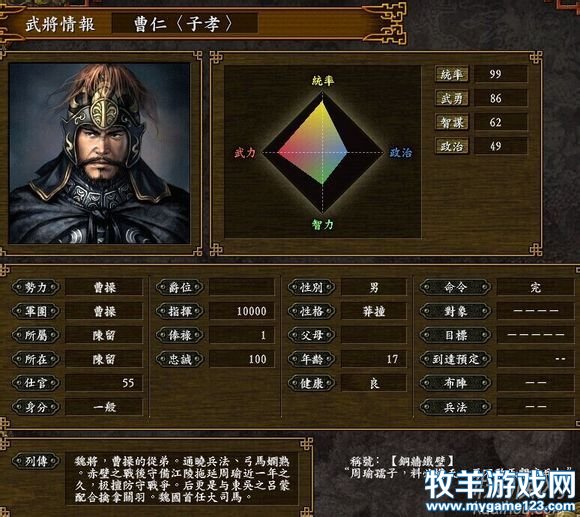Click the 兵法 label pill

455,407
